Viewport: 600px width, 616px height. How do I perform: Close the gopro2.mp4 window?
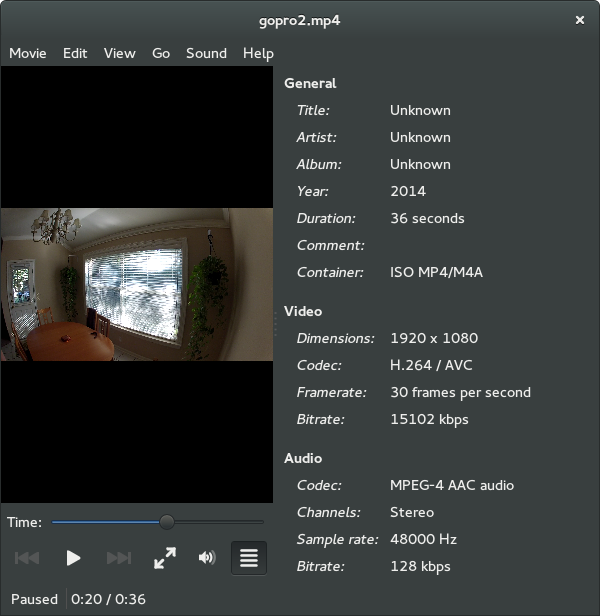pos(580,20)
